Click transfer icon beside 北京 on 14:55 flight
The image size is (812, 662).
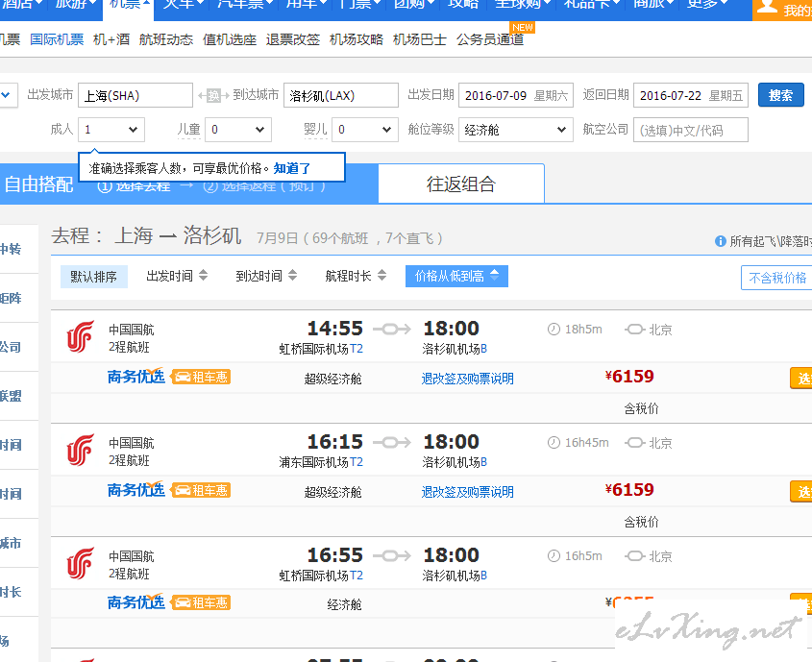click(x=635, y=330)
